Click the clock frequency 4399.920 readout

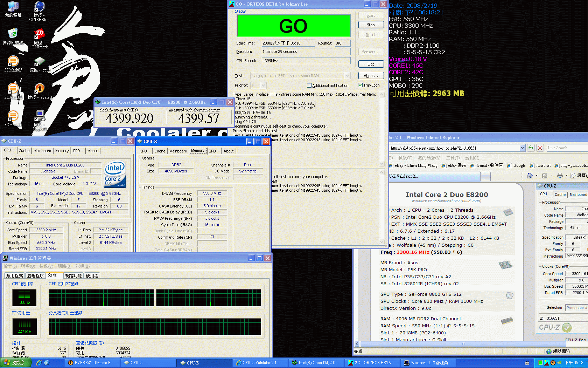129,118
